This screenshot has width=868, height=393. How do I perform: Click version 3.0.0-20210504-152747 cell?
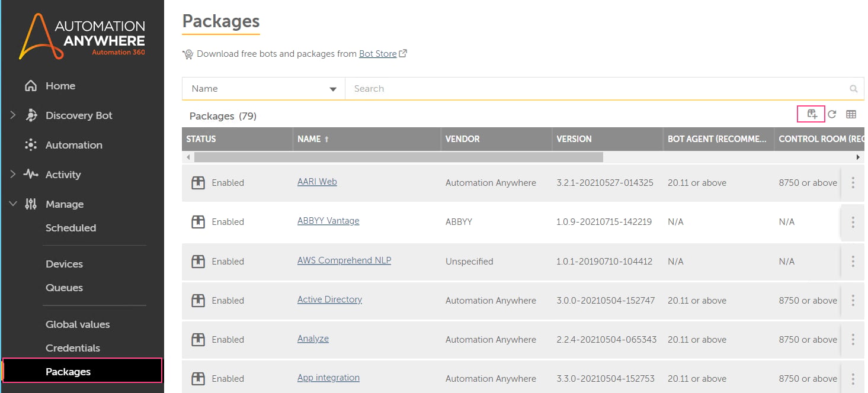coord(606,301)
